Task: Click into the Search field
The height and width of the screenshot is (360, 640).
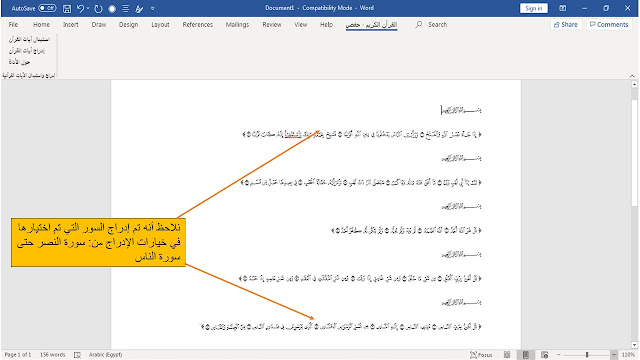Action: (438, 24)
